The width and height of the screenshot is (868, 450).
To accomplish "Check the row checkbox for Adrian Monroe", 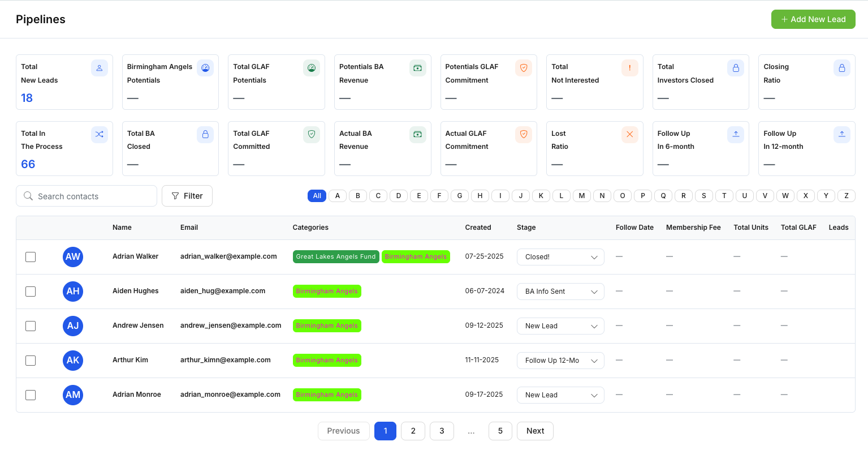I will click(x=31, y=395).
